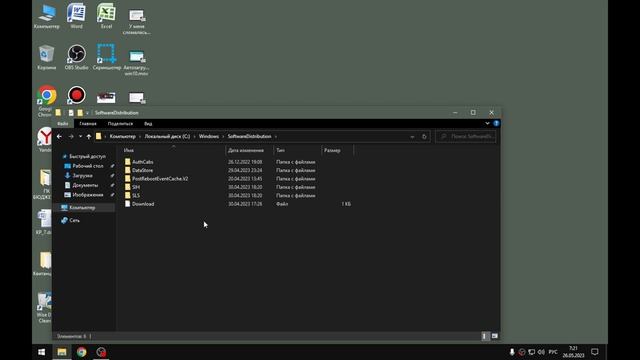Go back in Explorer navigation
This screenshot has height=360, width=640.
click(x=60, y=136)
